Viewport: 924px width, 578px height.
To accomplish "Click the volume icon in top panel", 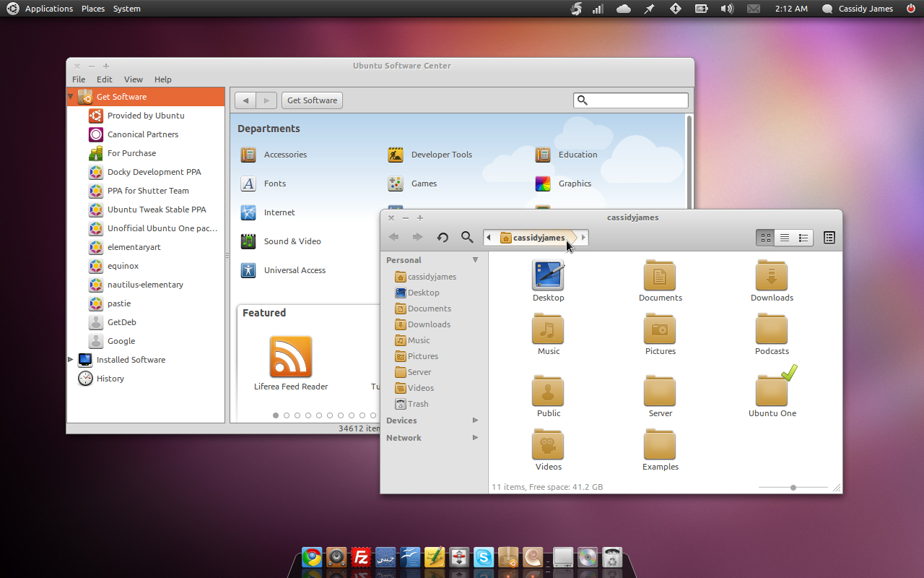I will click(727, 9).
